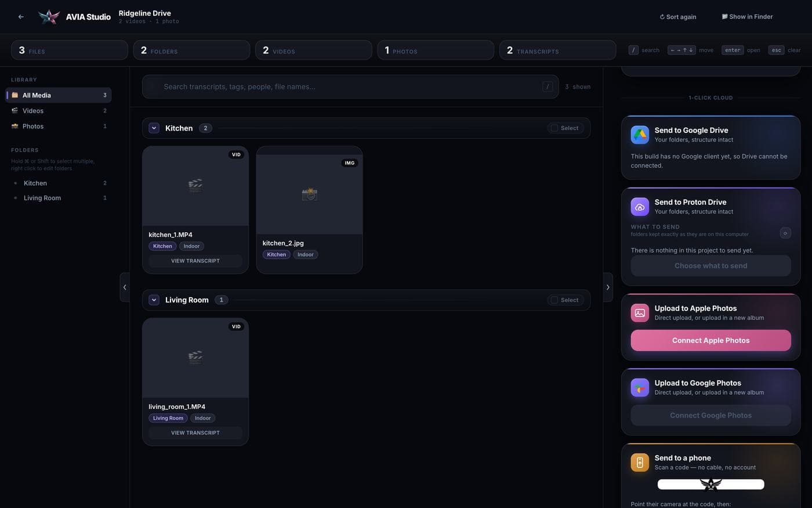
Task: Collapse the right cloud panel with its edge chevron
Action: [608, 287]
